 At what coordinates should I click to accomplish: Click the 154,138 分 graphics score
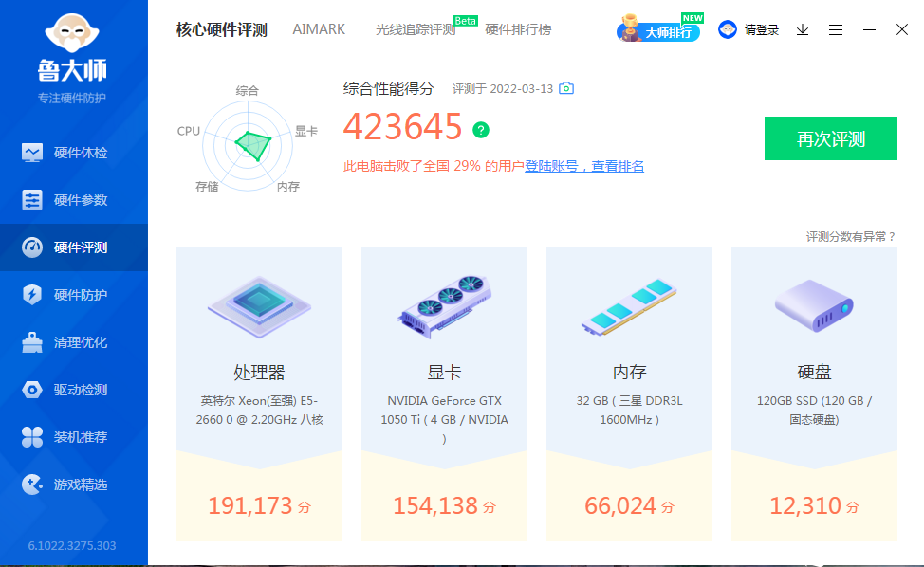444,505
